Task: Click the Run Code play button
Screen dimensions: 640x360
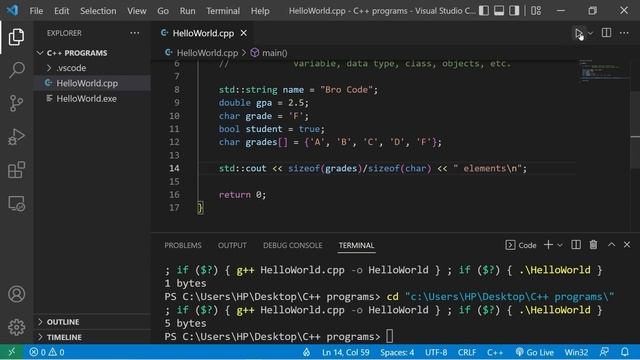Action: pos(578,33)
